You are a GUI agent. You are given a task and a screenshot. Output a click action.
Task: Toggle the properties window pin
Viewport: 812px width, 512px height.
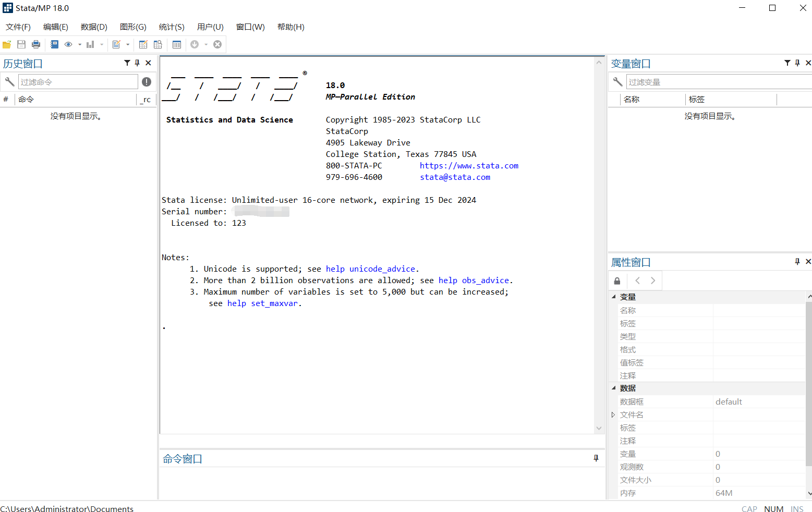(x=797, y=262)
